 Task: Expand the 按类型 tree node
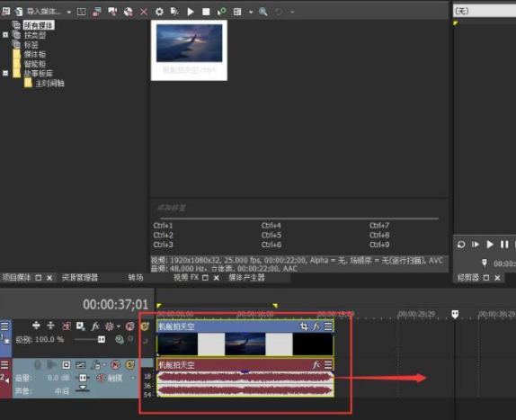5,34
